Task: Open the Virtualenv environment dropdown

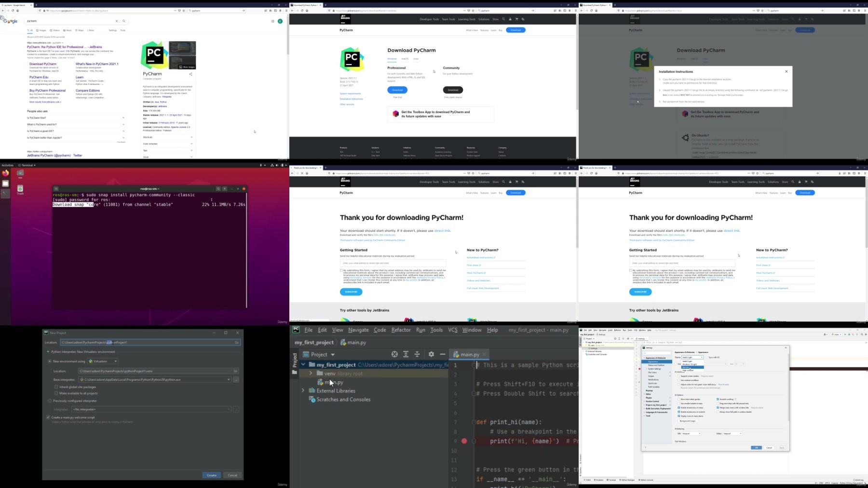Action: 103,361
